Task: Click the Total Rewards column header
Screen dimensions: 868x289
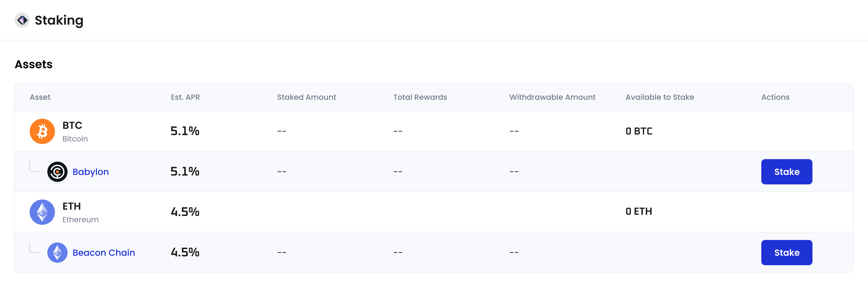Action: (x=420, y=97)
